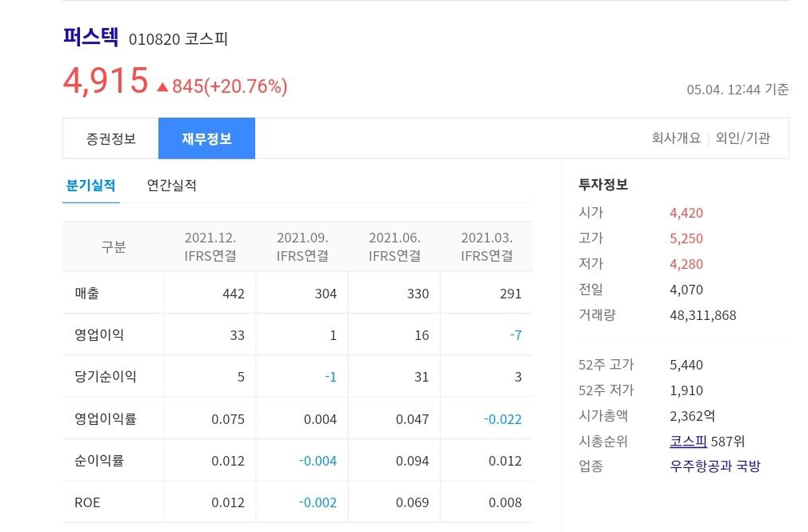Open the 우주항공과 국방 industry page
Viewport: 808px width, 532px height.
tap(714, 466)
